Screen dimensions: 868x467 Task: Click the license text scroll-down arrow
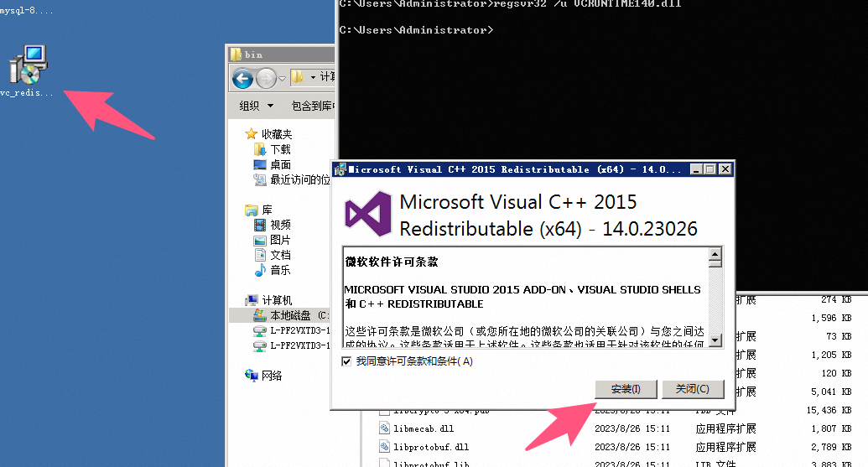point(715,340)
